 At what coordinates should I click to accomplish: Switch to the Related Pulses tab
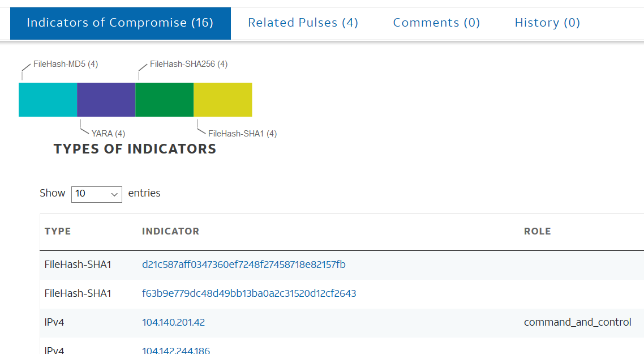303,23
